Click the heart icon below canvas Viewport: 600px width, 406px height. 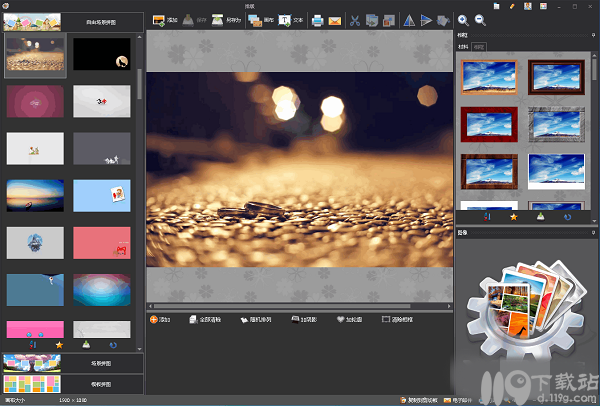[341, 320]
